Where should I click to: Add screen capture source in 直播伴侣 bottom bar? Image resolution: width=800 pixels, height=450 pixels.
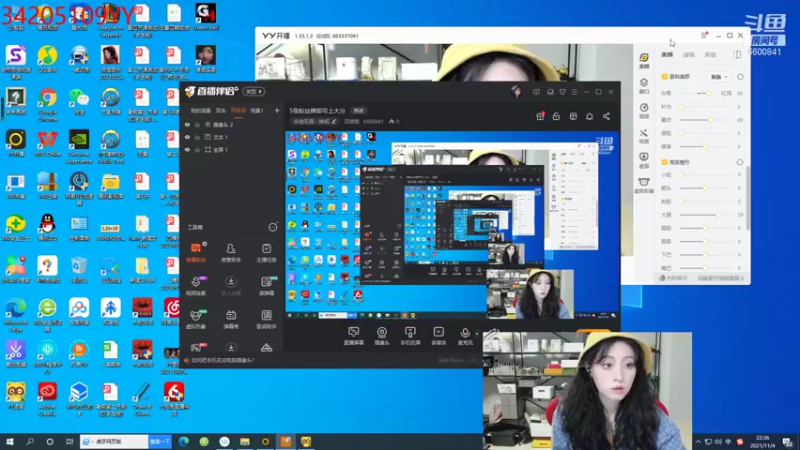pyautogui.click(x=353, y=336)
